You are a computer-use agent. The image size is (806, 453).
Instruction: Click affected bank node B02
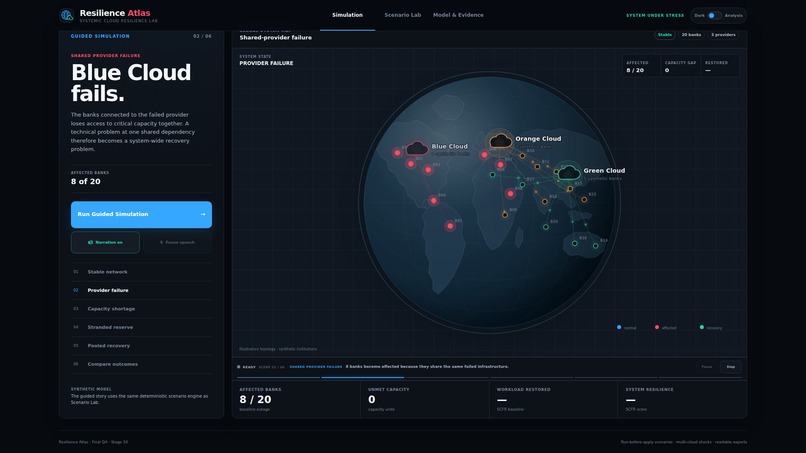coord(411,164)
